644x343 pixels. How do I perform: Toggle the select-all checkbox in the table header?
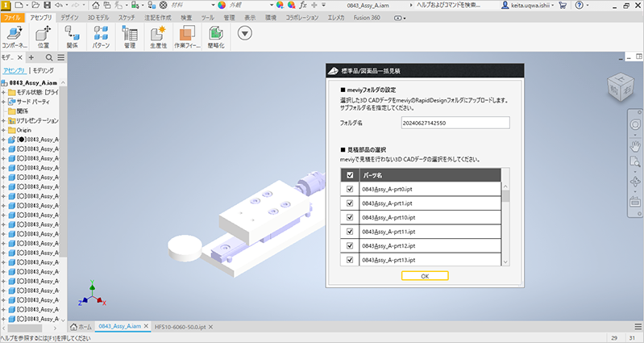350,174
